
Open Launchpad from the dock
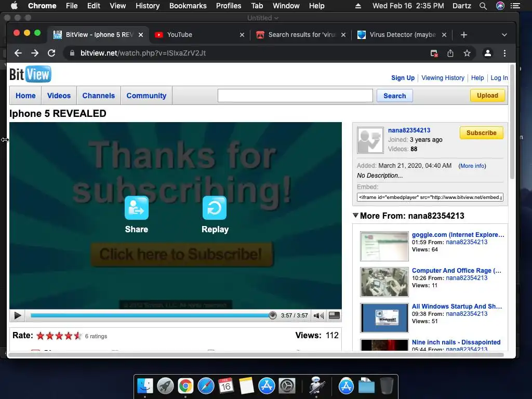165,386
